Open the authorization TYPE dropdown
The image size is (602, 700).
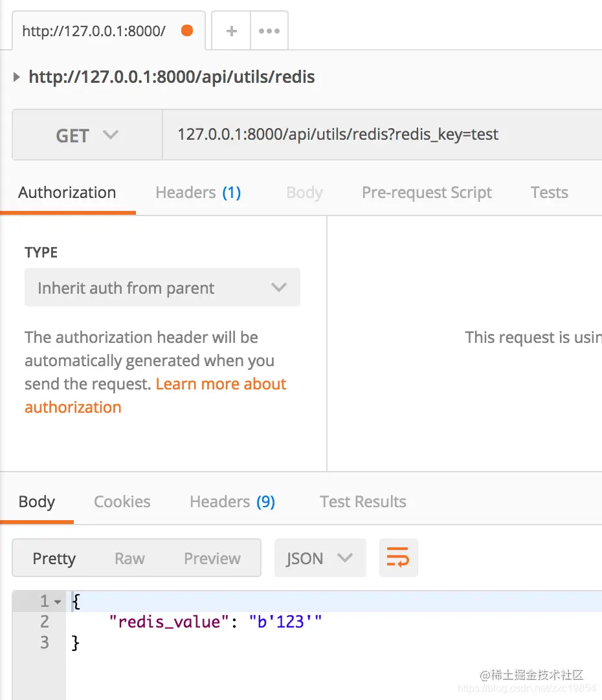162,288
